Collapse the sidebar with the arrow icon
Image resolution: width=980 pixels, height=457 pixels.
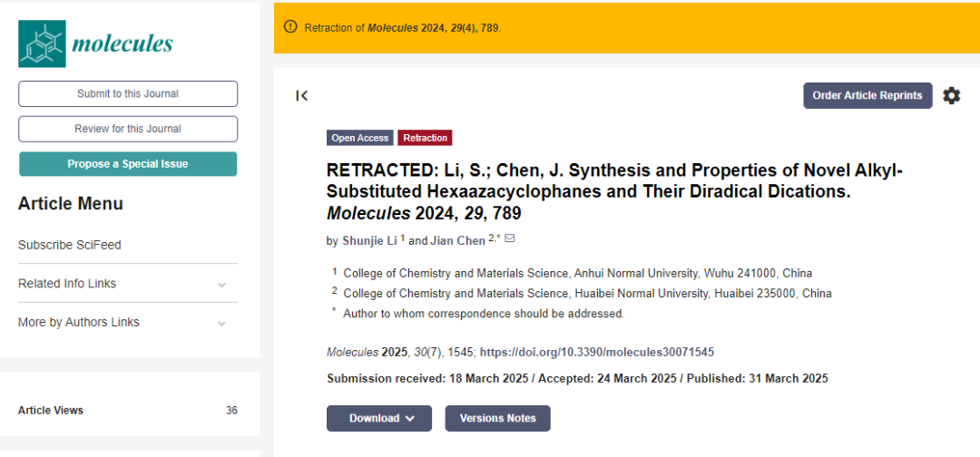(x=302, y=95)
